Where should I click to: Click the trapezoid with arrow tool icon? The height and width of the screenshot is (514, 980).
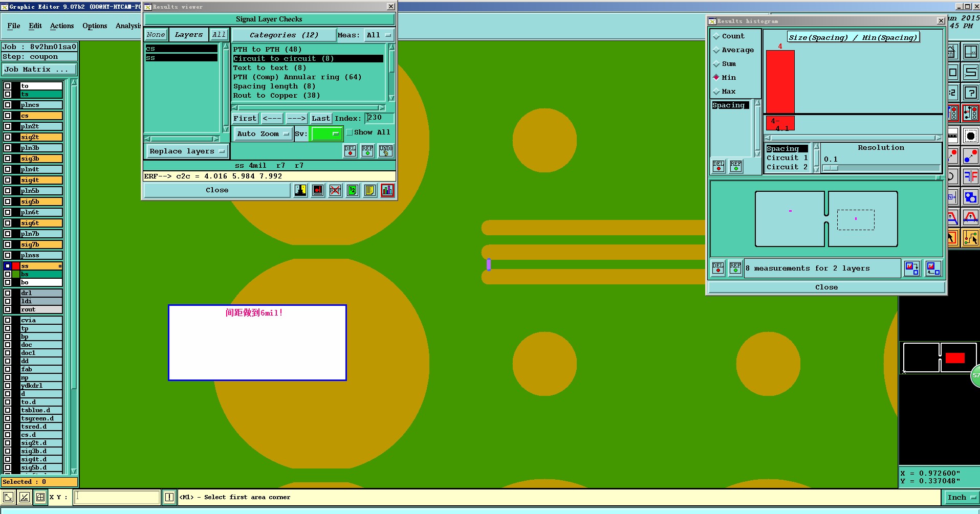click(x=970, y=217)
